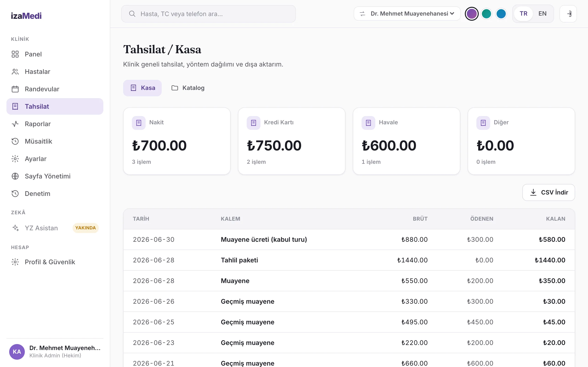Select the teal theme color
The width and height of the screenshot is (588, 367).
[486, 14]
